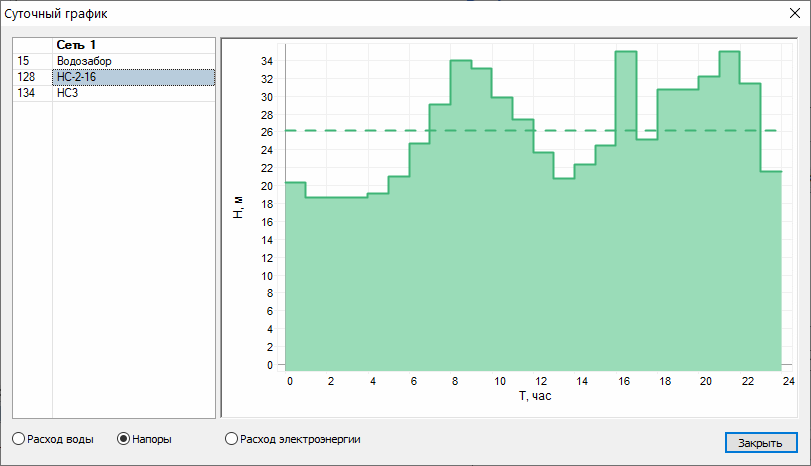Select the Расход воды radio button
This screenshot has width=811, height=466.
click(x=19, y=438)
